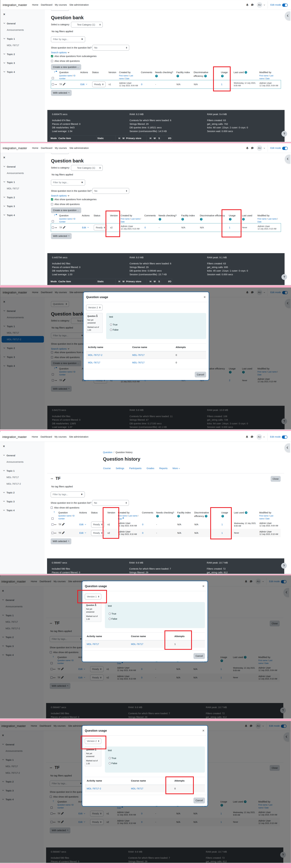The height and width of the screenshot is (868, 291).
Task: Open Participants tab on Question history page
Action: (x=135, y=468)
